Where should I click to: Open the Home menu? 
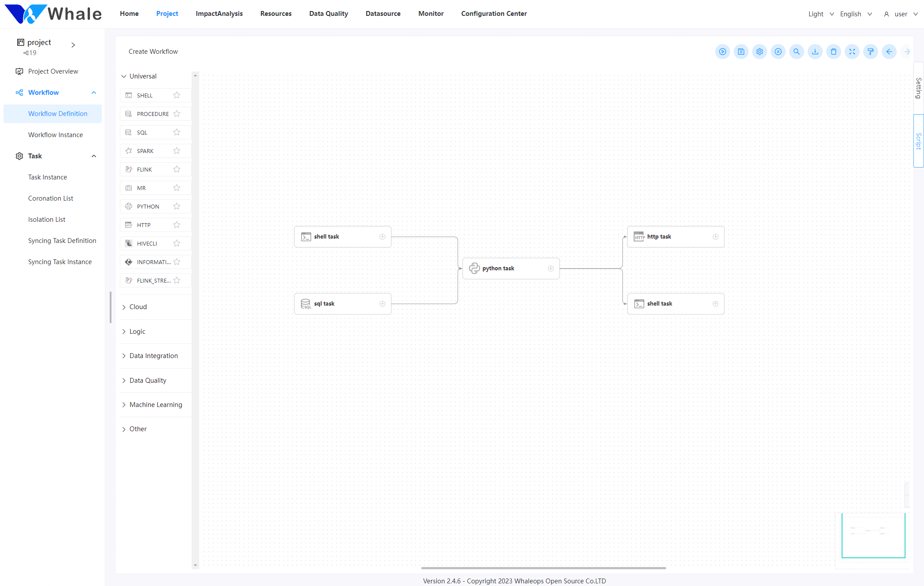(129, 14)
